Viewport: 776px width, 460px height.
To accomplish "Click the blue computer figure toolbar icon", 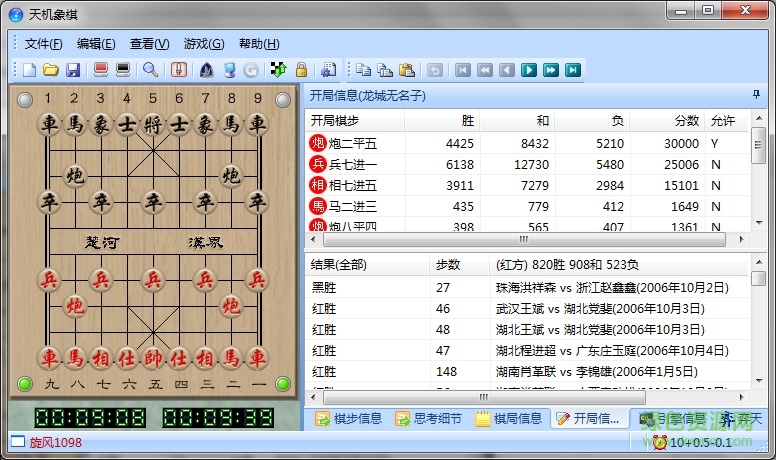I will point(229,70).
